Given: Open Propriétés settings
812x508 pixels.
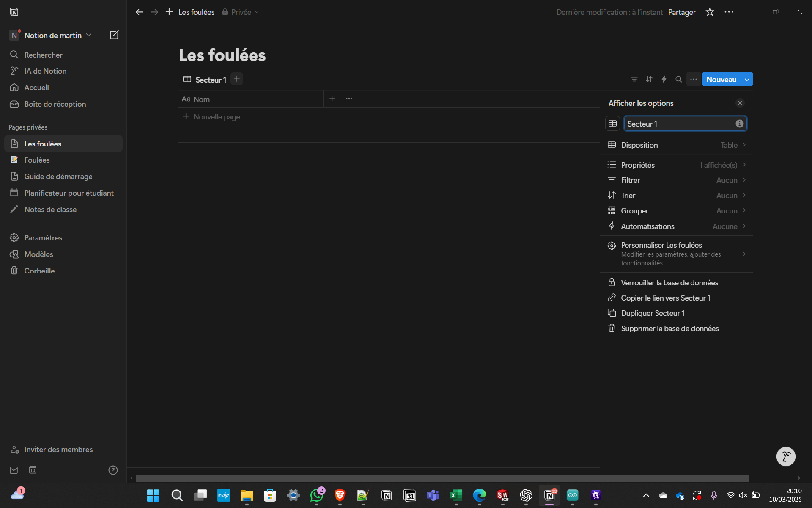Looking at the screenshot, I should (x=677, y=165).
